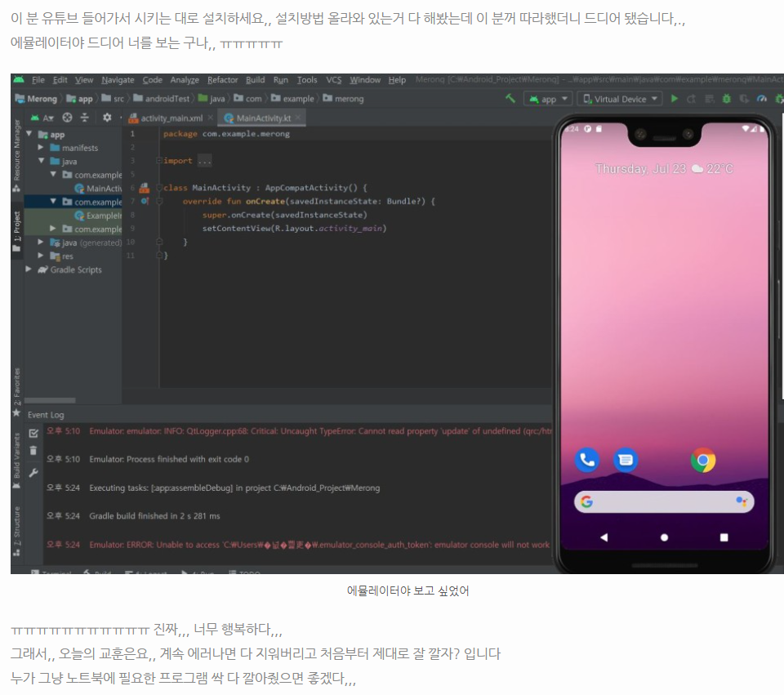The width and height of the screenshot is (784, 695).
Task: Select ExampleI file in project tree
Action: 99,216
